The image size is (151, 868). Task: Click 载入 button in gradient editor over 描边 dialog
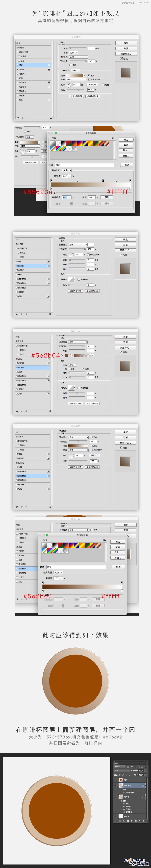126,150
